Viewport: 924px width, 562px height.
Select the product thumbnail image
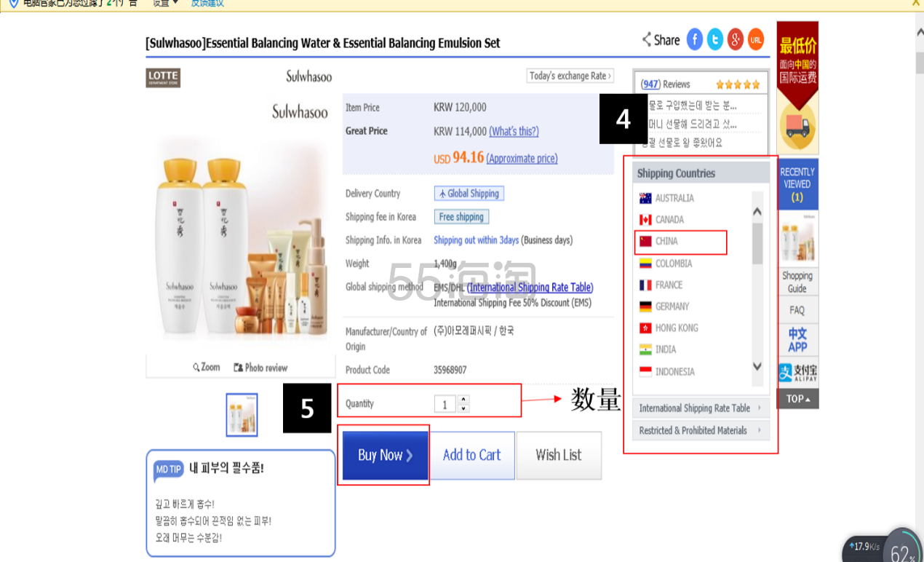click(242, 414)
